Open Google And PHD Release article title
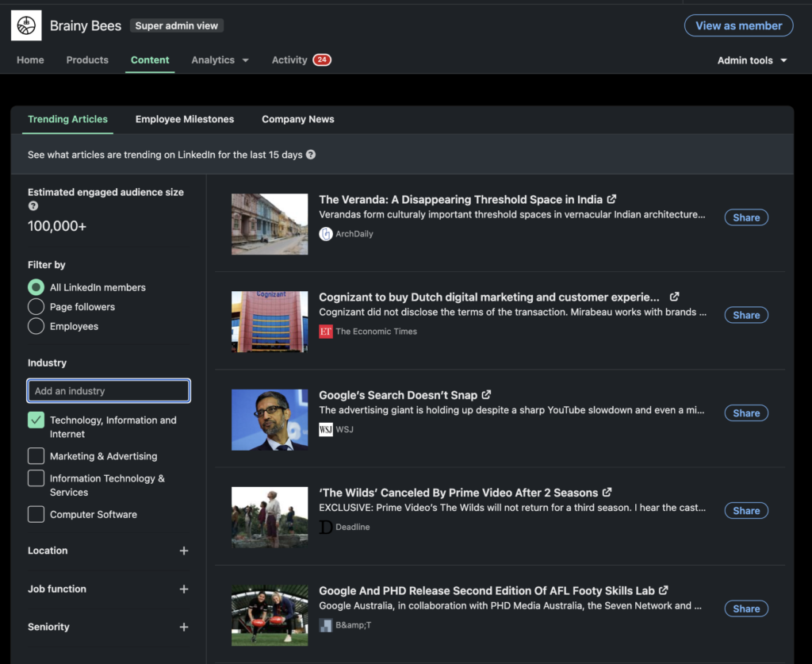The image size is (812, 664). tap(487, 590)
